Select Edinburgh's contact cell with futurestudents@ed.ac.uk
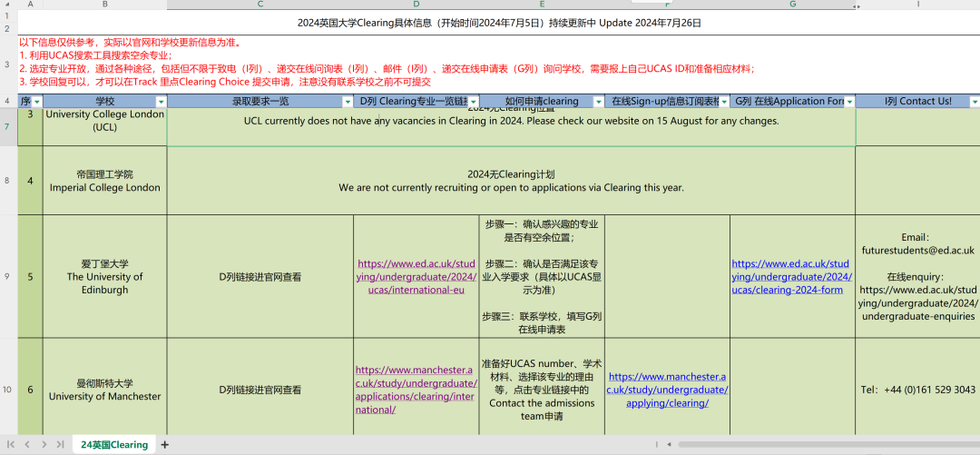 917,276
